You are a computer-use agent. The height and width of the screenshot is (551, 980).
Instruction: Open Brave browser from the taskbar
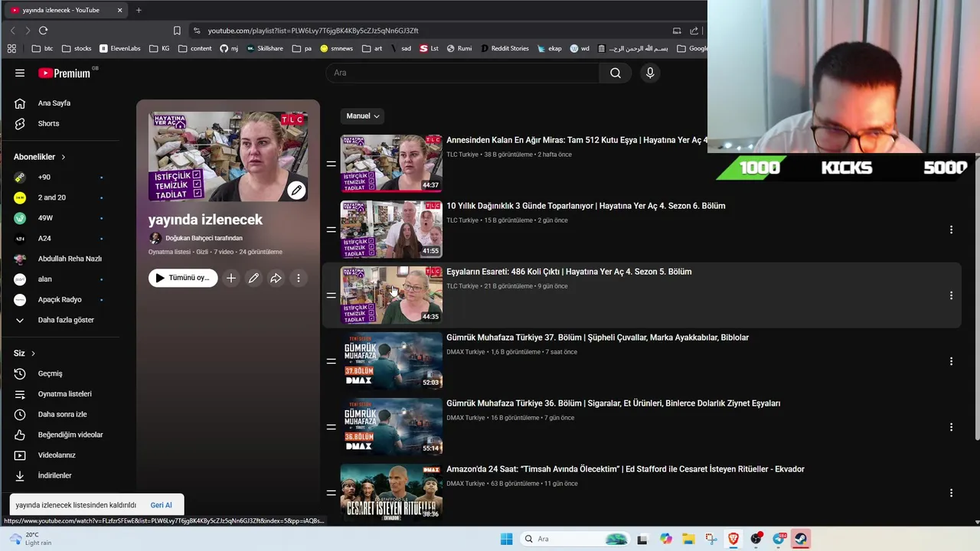click(733, 539)
